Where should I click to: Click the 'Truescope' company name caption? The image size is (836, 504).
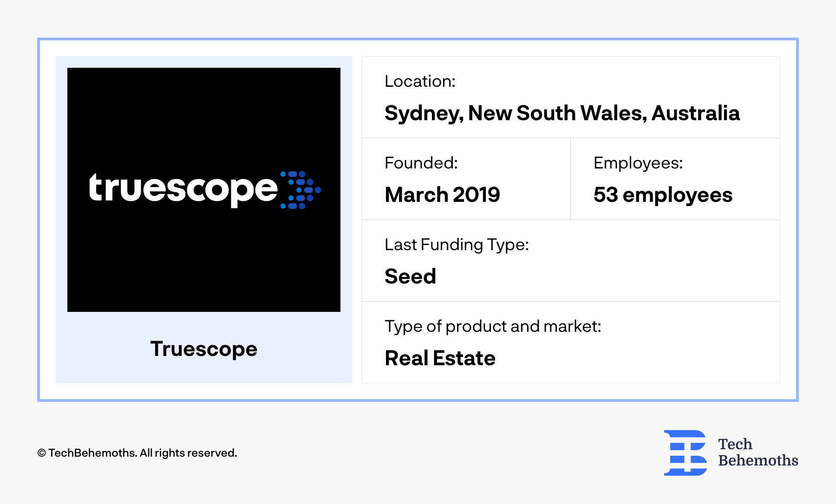(204, 349)
